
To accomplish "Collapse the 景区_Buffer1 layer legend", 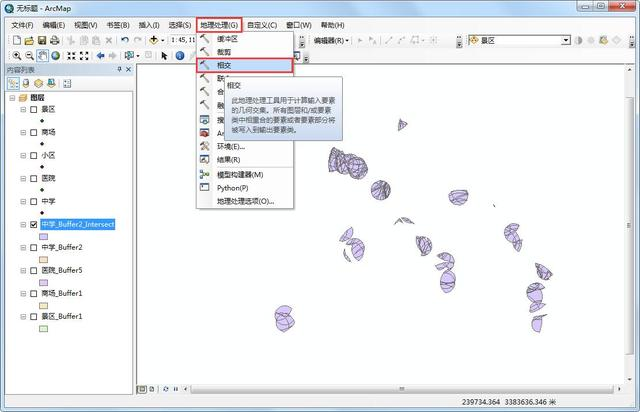I will pyautogui.click(x=23, y=316).
